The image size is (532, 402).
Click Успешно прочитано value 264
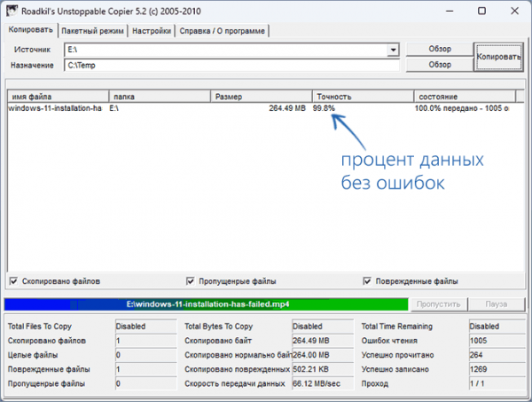[497, 355]
